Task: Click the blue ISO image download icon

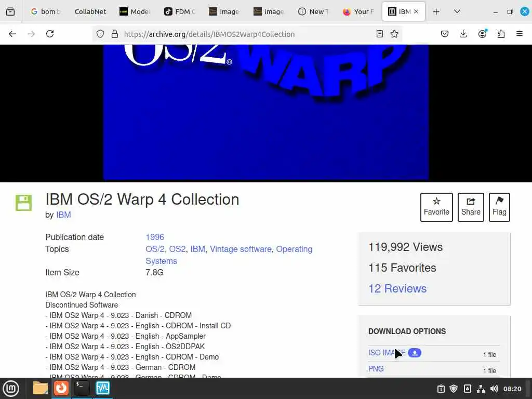Action: coord(414,353)
